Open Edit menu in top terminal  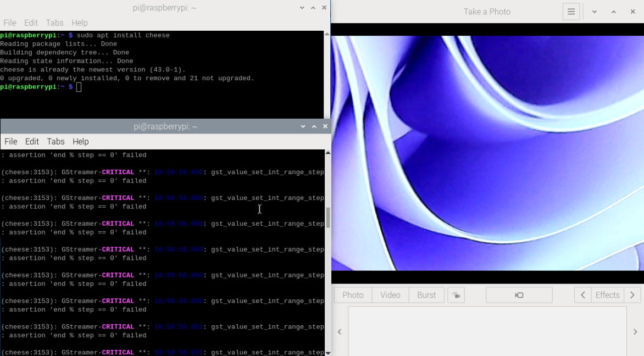click(x=31, y=23)
